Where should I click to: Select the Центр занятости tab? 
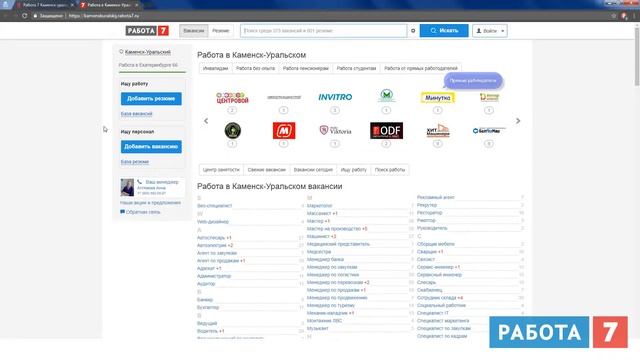[x=221, y=169]
